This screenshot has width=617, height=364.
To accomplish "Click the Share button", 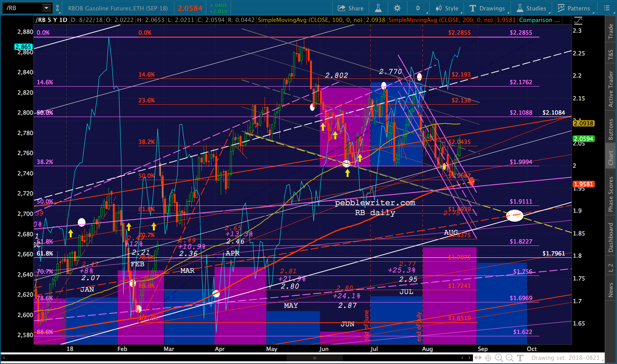I will pyautogui.click(x=350, y=8).
